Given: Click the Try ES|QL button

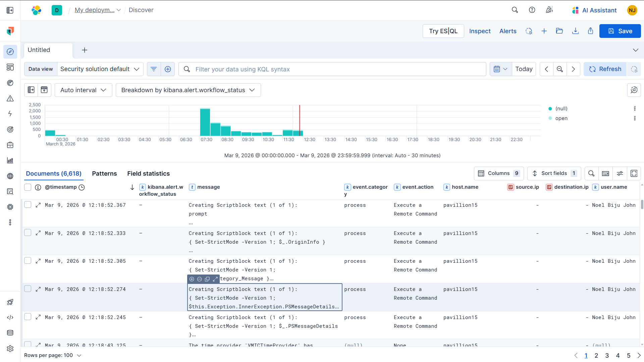Looking at the screenshot, I should [x=443, y=31].
